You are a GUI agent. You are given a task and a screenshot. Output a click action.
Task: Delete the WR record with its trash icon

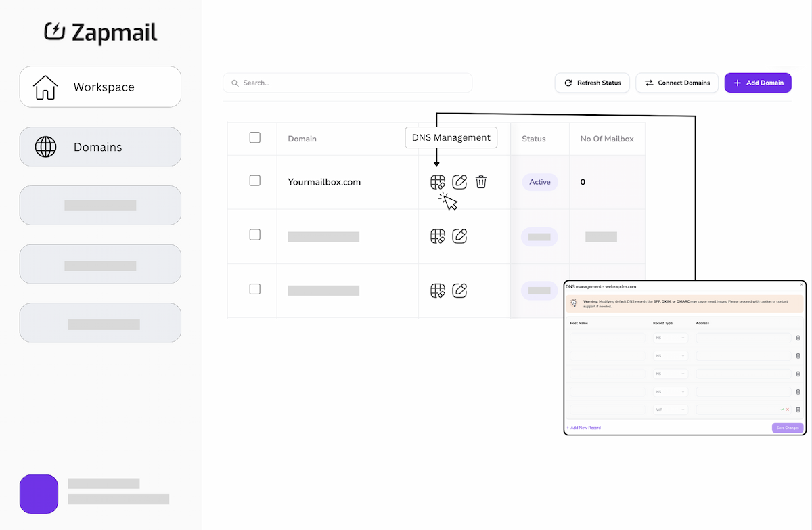tap(798, 410)
